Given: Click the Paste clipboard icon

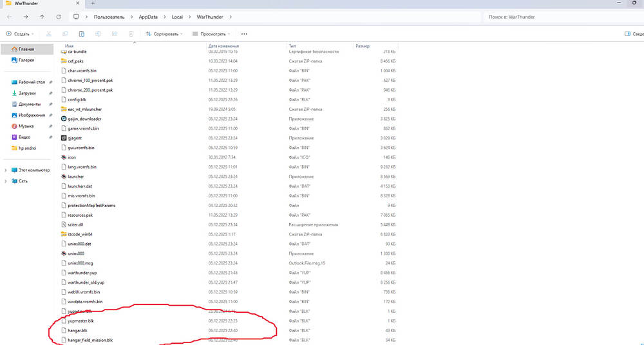Looking at the screenshot, I should [82, 34].
